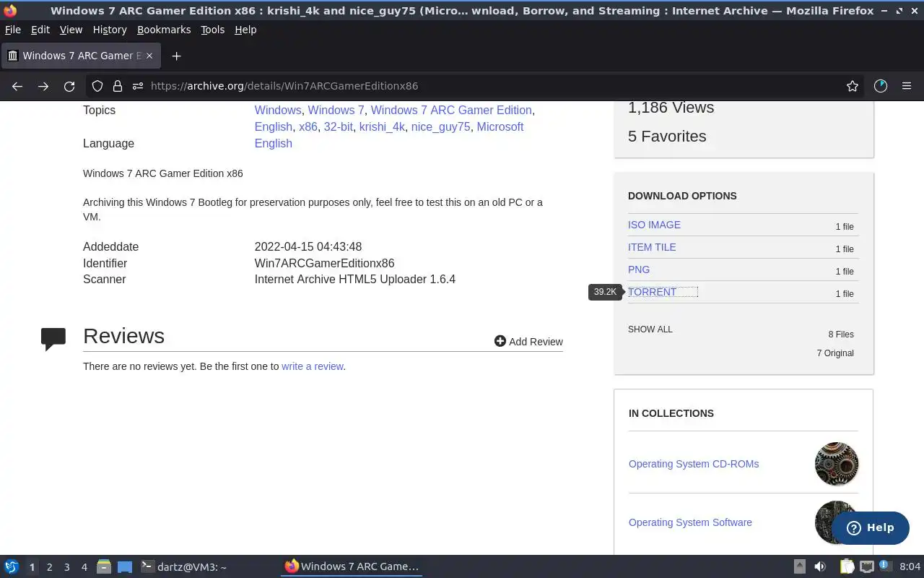
Task: Select the Firefox window taskbar button
Action: [x=352, y=566]
